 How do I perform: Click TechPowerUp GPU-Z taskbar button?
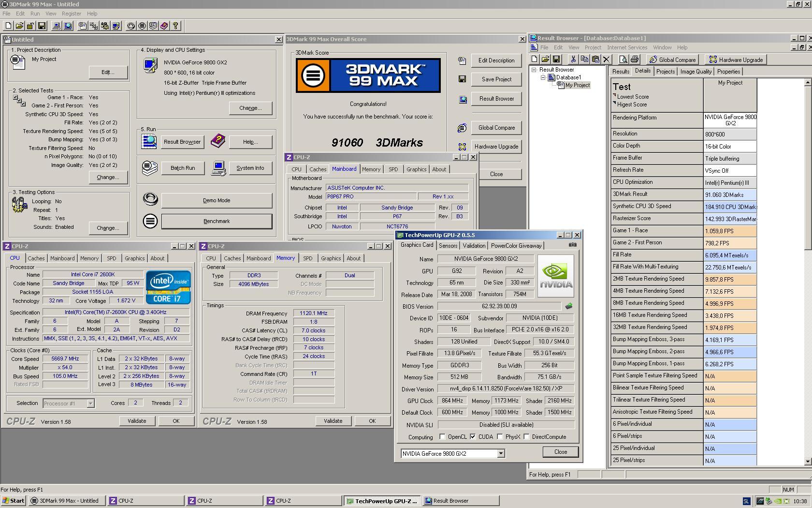[x=382, y=501]
